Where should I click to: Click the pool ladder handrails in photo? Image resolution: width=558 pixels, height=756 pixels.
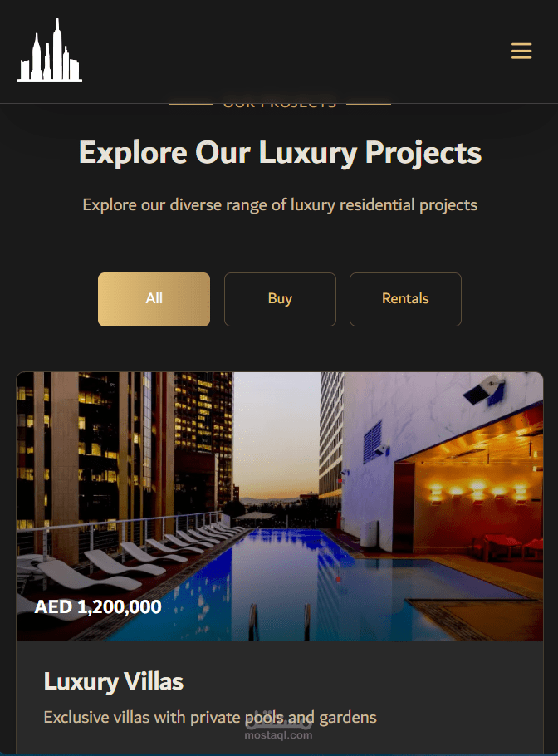pos(280,622)
